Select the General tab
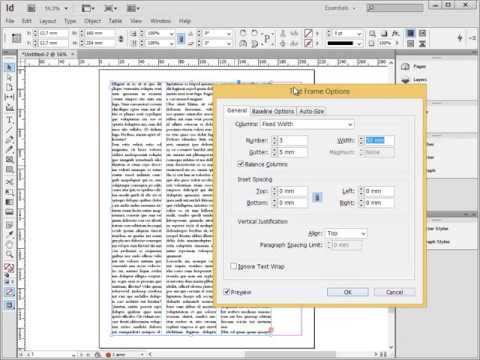The image size is (480, 360). pos(237,110)
